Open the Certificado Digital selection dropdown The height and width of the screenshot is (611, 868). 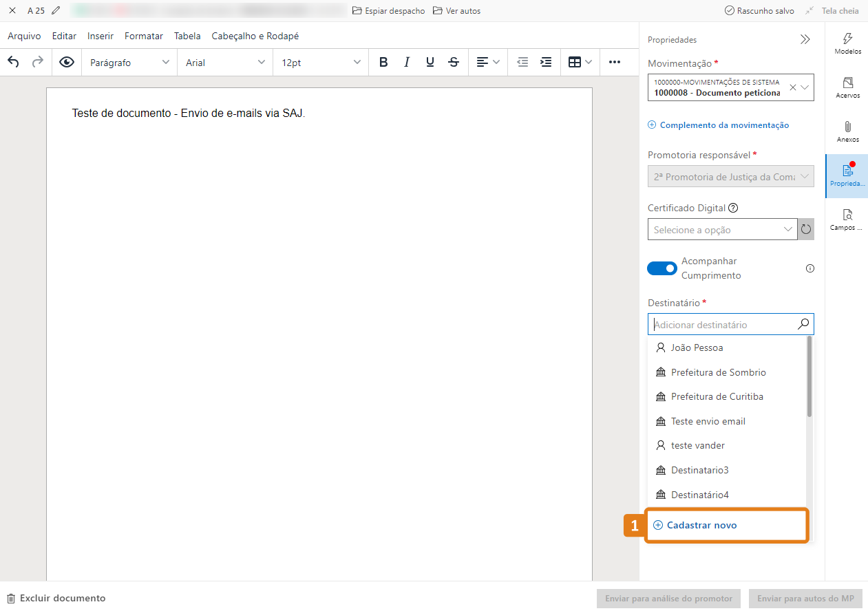722,229
